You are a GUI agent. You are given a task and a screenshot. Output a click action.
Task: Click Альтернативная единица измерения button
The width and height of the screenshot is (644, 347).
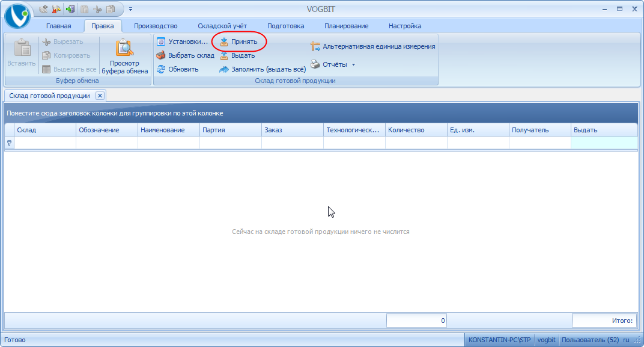point(373,46)
